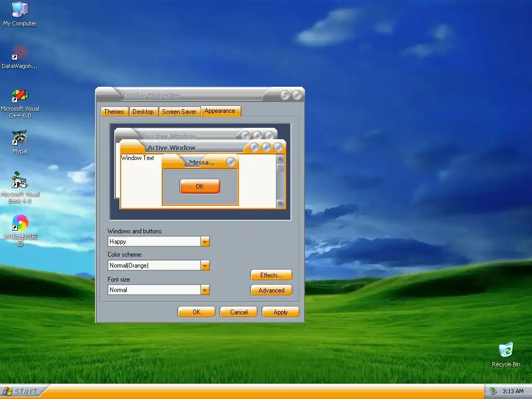This screenshot has width=532, height=399.
Task: Open the My Computer desktop icon
Action: 20,14
